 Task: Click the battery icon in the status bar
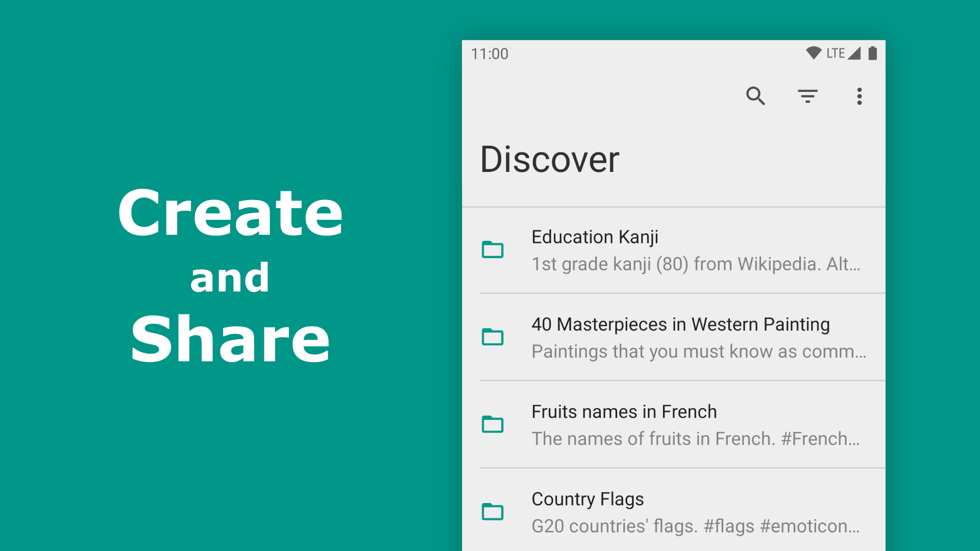[x=873, y=53]
